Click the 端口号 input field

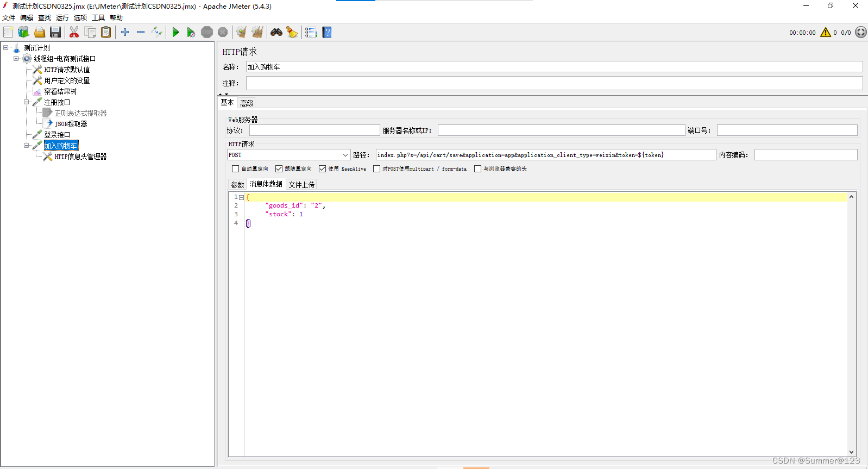787,130
